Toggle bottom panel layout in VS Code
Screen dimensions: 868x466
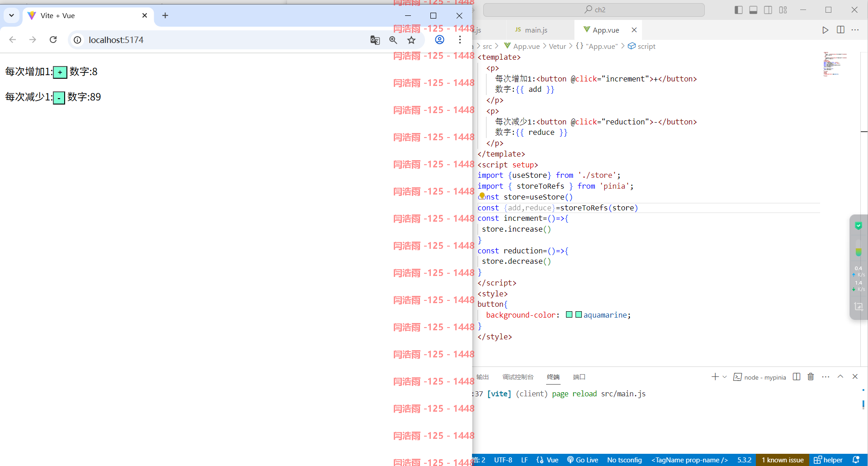tap(753, 10)
